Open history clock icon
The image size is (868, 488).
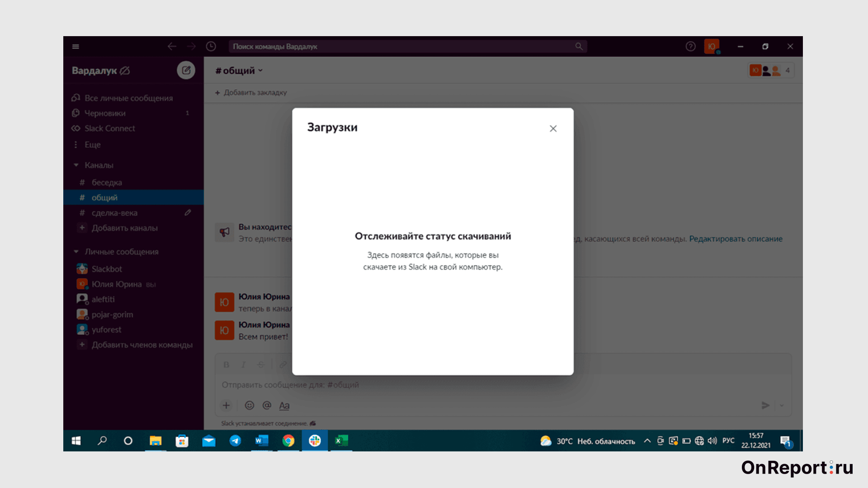[211, 47]
